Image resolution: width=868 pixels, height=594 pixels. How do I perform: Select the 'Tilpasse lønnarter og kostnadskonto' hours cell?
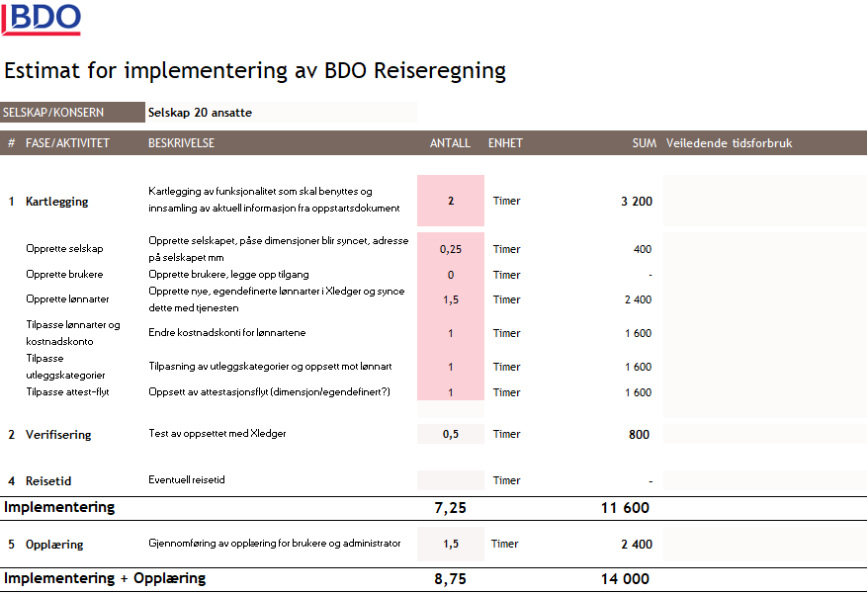tap(451, 333)
